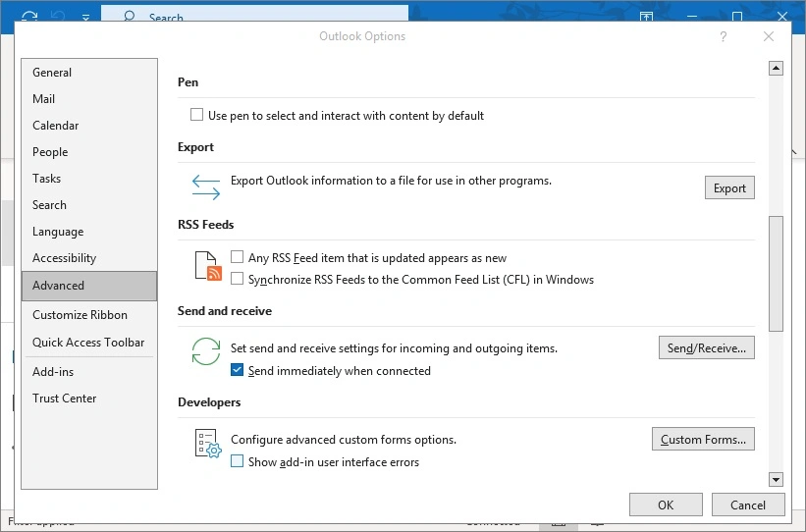Image resolution: width=806 pixels, height=532 pixels.
Task: Click the Export section heading
Action: 195,147
